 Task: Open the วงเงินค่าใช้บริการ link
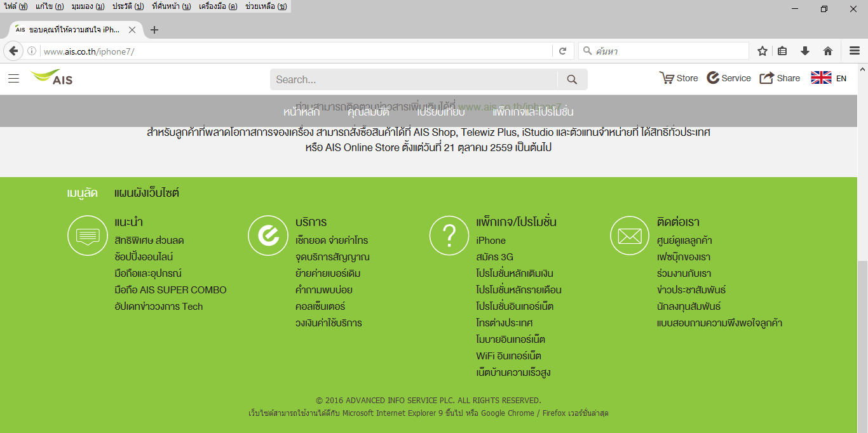click(x=329, y=323)
